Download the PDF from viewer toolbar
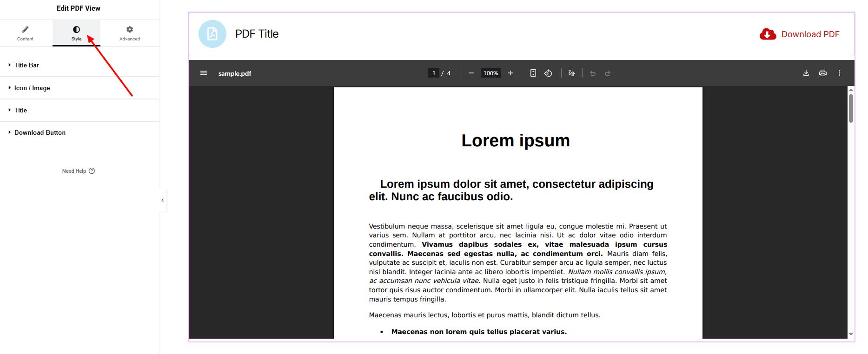The image size is (868, 354). coord(806,73)
